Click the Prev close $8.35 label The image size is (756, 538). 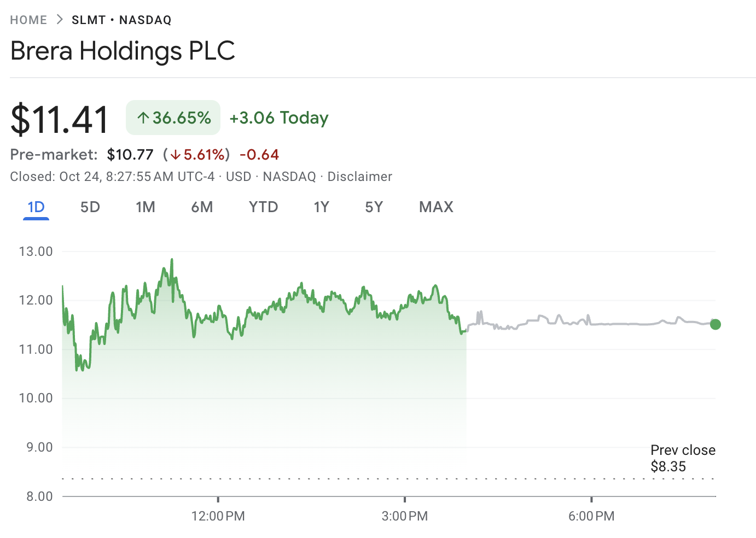click(x=683, y=458)
